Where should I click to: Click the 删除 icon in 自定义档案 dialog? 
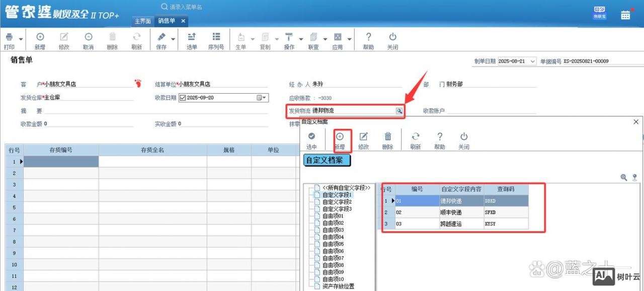pos(387,136)
